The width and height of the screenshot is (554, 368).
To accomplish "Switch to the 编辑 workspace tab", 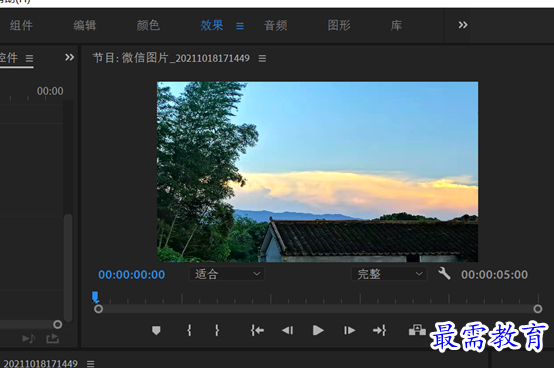I will click(x=85, y=25).
